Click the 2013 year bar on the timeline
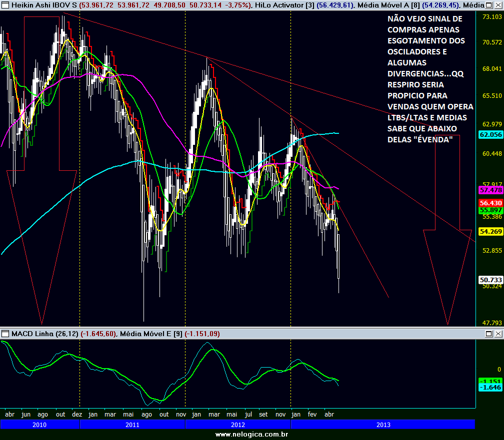The height and width of the screenshot is (440, 504). pyautogui.click(x=383, y=424)
